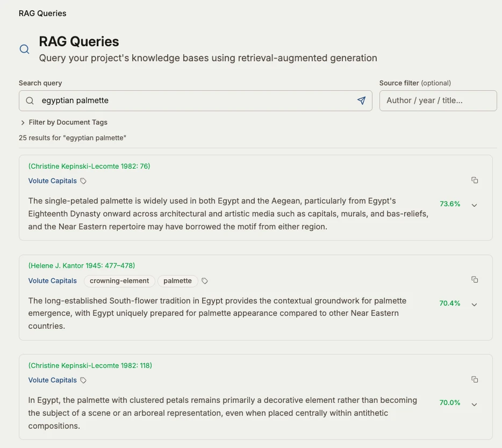
Task: Expand the 73.6% result card
Action: coord(475,205)
